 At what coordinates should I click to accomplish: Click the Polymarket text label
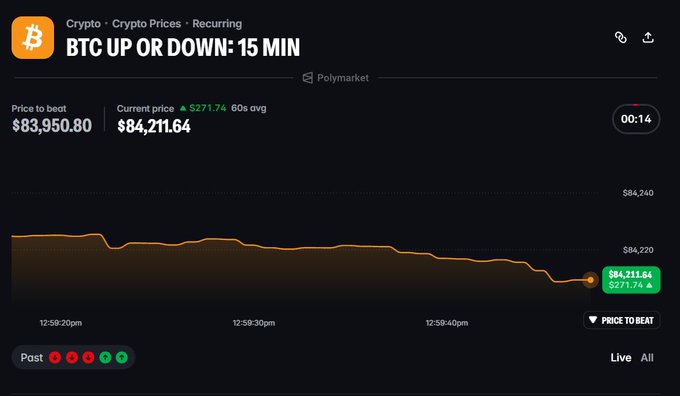343,78
